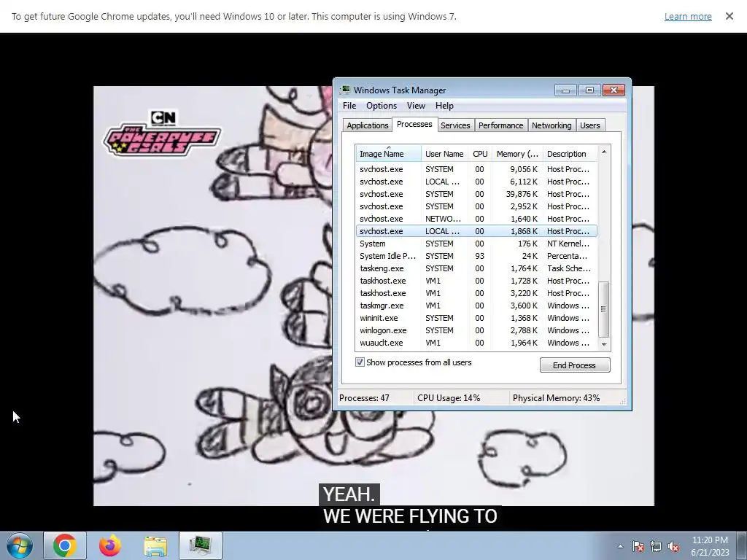This screenshot has width=747, height=560.
Task: Select the taskeng.exe process row
Action: (476, 268)
